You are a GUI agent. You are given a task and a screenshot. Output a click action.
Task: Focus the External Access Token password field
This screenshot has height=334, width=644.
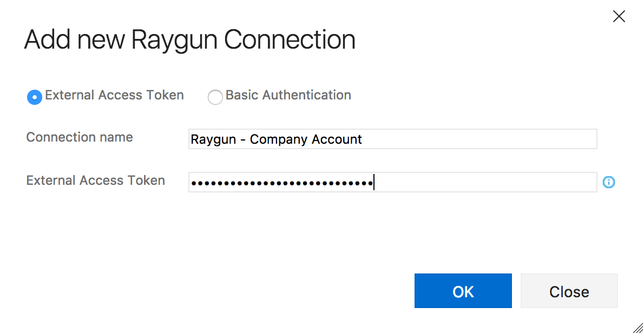(x=392, y=182)
